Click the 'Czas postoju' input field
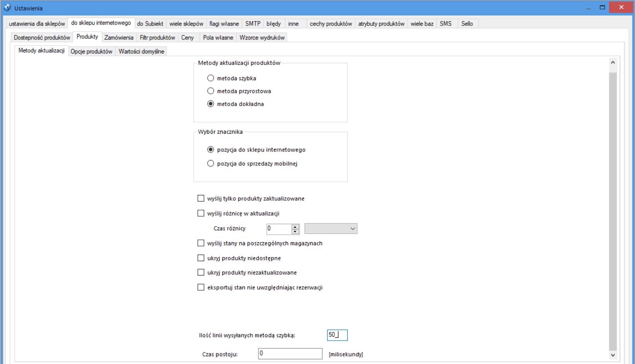635x364 pixels. [290, 354]
